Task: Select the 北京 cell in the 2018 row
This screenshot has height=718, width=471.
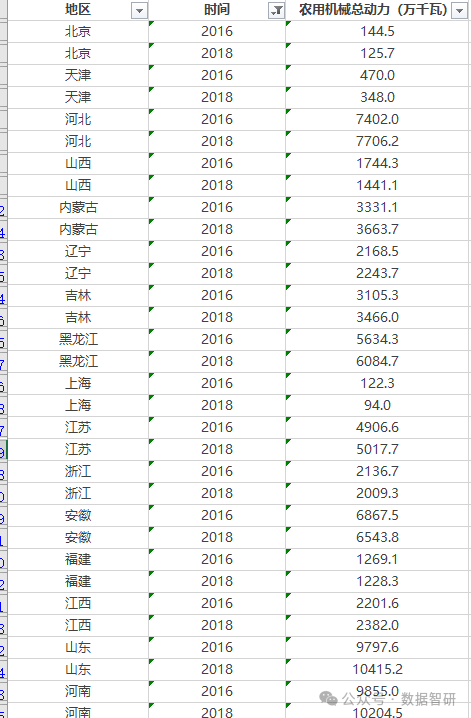Action: [78, 54]
